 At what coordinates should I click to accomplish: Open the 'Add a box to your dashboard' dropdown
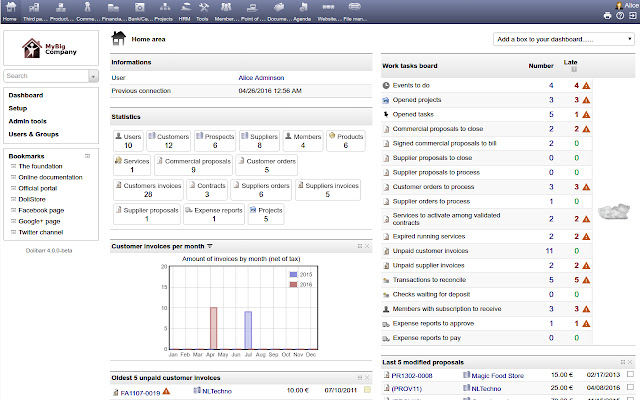(560, 40)
